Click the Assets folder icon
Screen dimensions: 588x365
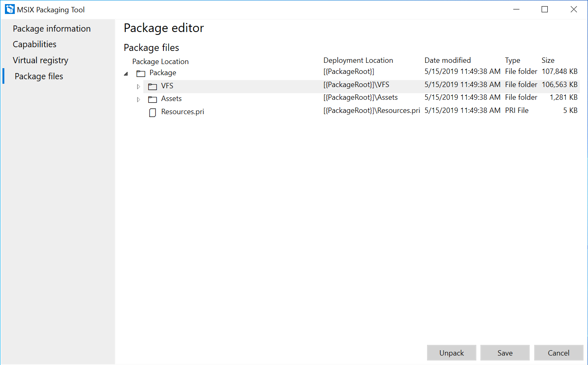(152, 99)
